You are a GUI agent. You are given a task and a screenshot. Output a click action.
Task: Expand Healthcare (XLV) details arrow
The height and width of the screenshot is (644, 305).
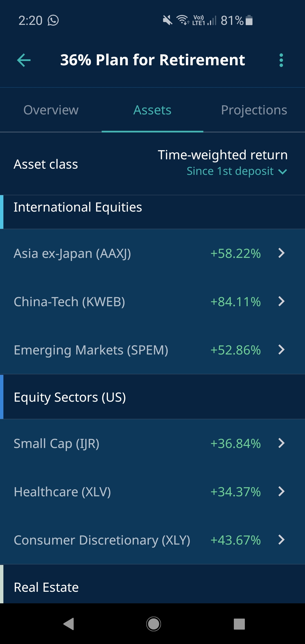281,491
